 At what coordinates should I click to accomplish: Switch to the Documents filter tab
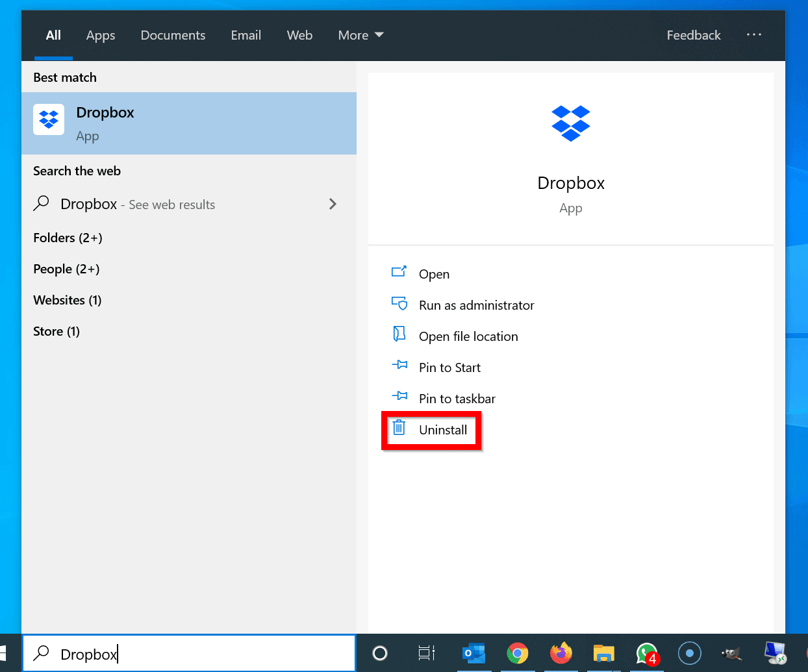point(173,35)
